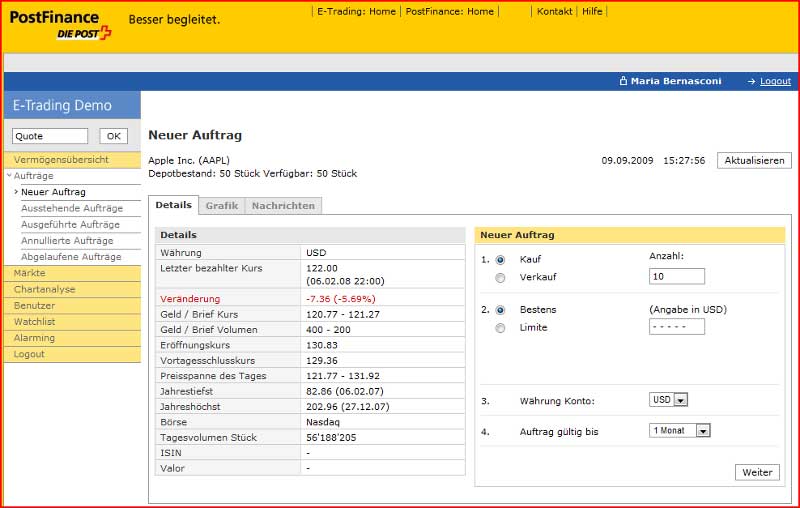The width and height of the screenshot is (800, 508).
Task: Choose the Bestens order type
Action: click(x=500, y=310)
